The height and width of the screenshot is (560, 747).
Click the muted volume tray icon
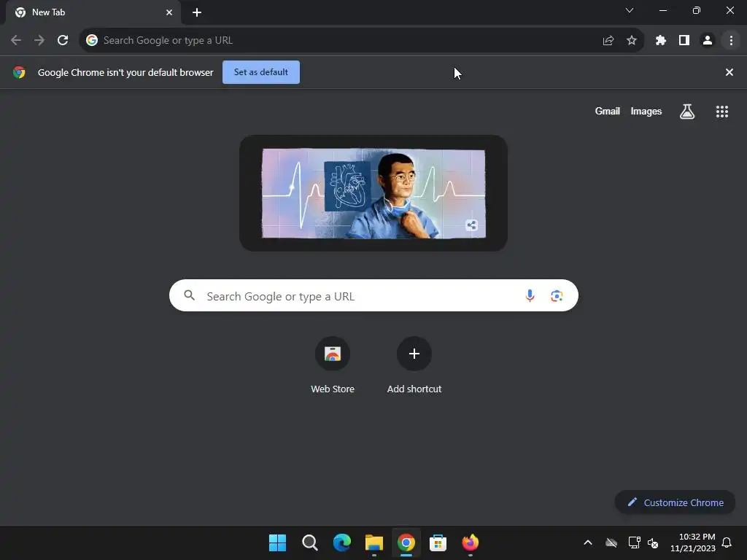[653, 542]
